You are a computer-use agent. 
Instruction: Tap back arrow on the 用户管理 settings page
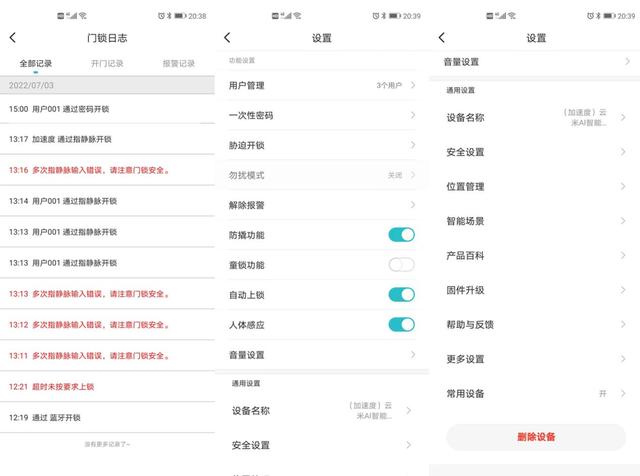tap(227, 38)
